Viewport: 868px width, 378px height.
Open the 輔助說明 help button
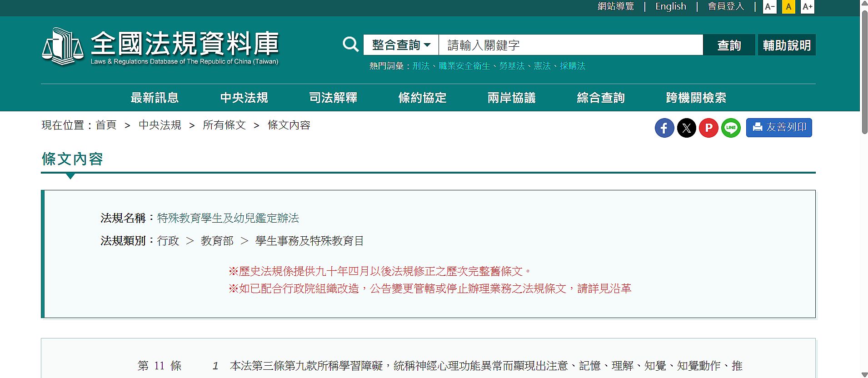click(x=786, y=45)
